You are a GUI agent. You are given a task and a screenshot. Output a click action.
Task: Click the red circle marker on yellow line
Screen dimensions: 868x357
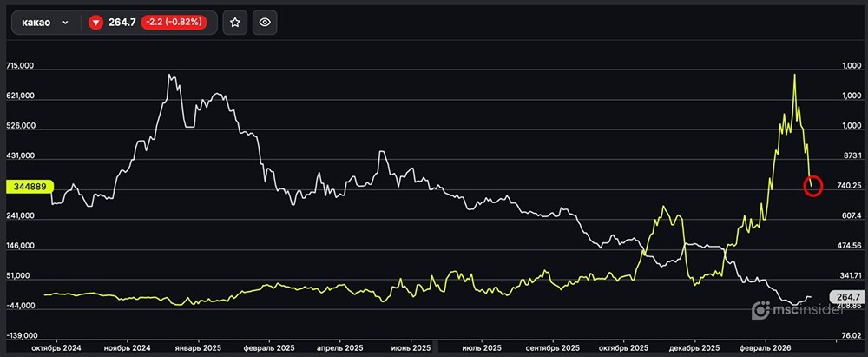point(812,185)
